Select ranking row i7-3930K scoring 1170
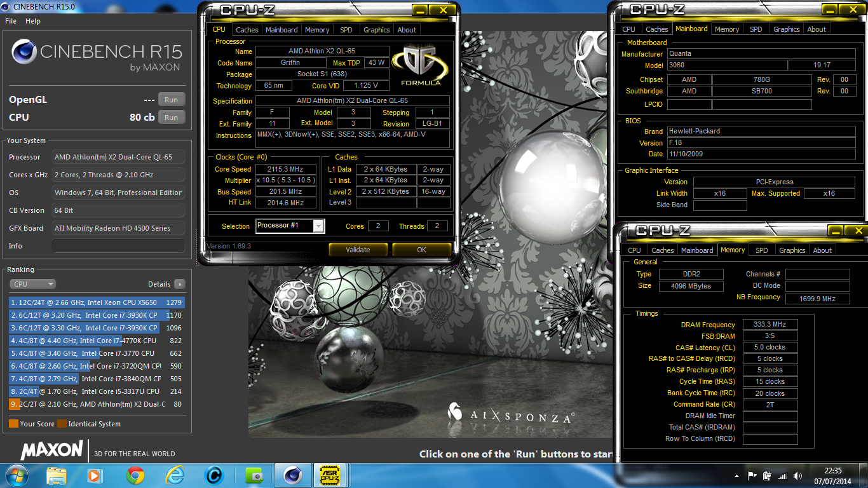The image size is (868, 488). [x=97, y=315]
